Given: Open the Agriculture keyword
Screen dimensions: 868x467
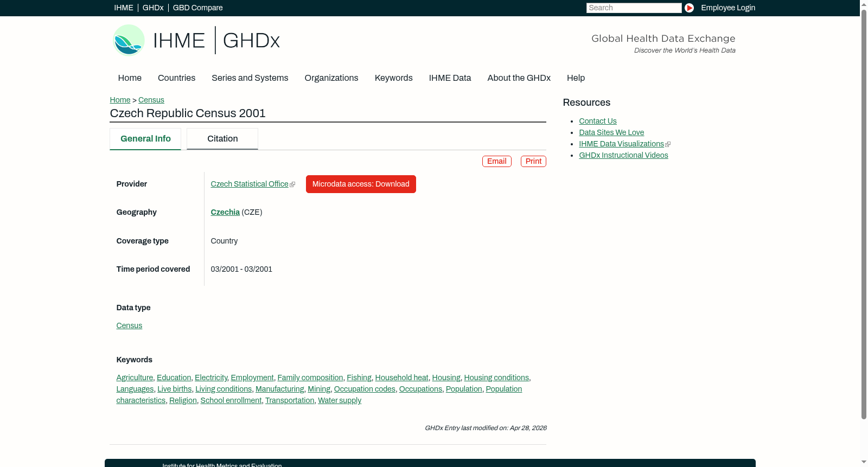Looking at the screenshot, I should coord(135,378).
